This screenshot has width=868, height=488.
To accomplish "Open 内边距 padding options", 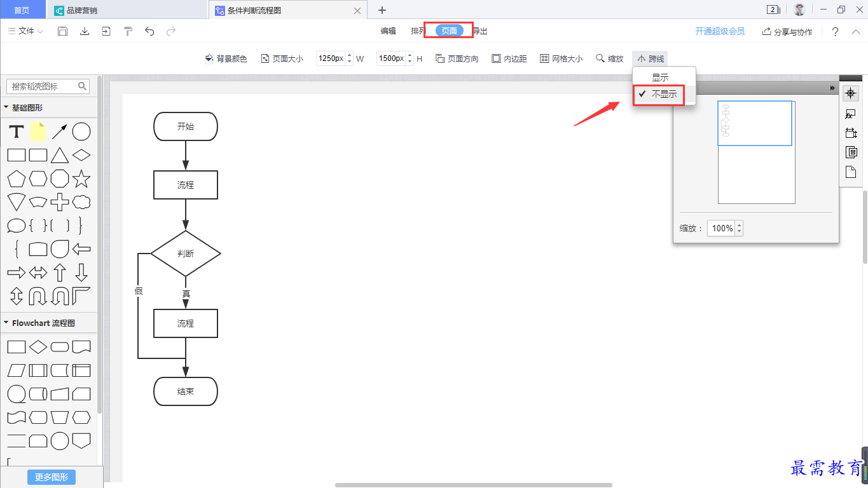I will click(509, 58).
